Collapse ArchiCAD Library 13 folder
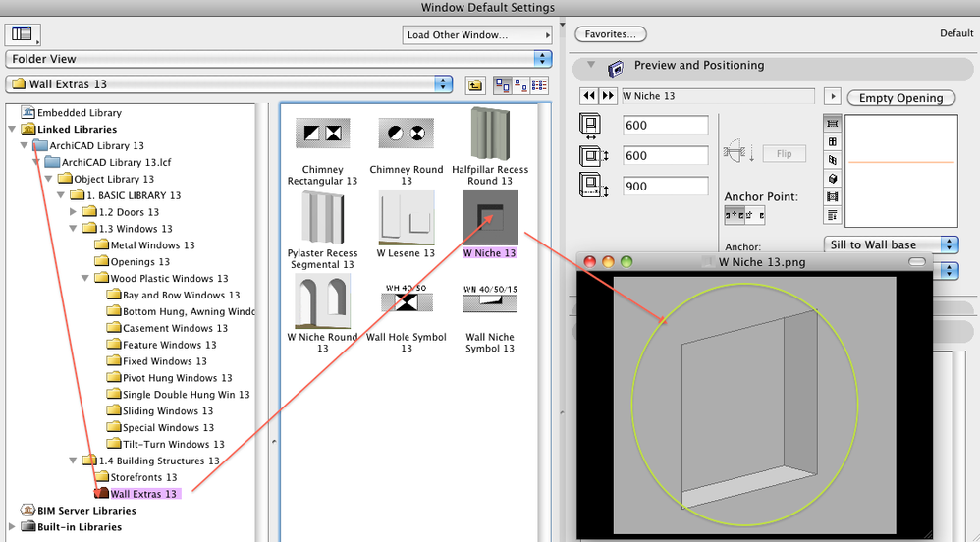Viewport: 980px width, 542px height. click(25, 145)
